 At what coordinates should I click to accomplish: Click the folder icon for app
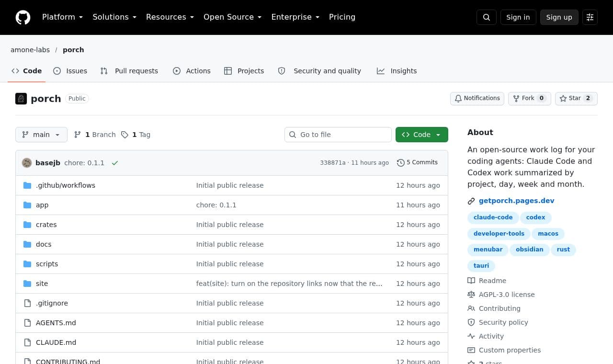(27, 205)
